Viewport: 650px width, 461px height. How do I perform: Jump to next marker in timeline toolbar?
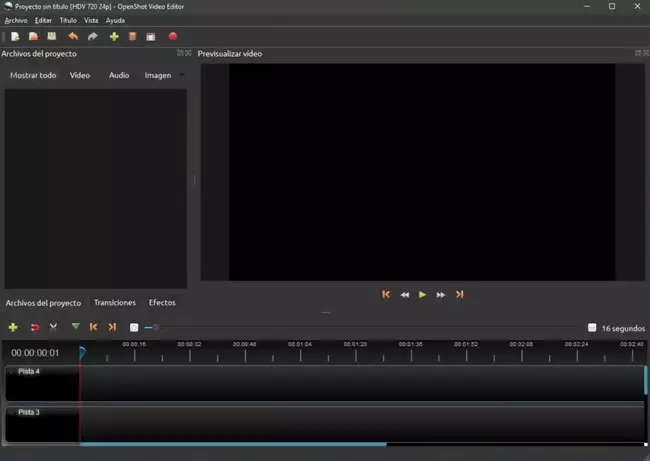(x=112, y=328)
